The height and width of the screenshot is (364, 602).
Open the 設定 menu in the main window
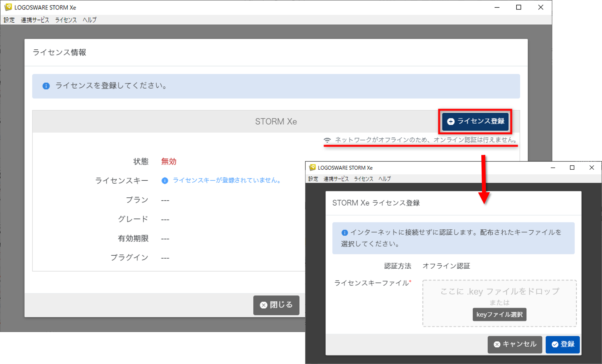(x=9, y=20)
